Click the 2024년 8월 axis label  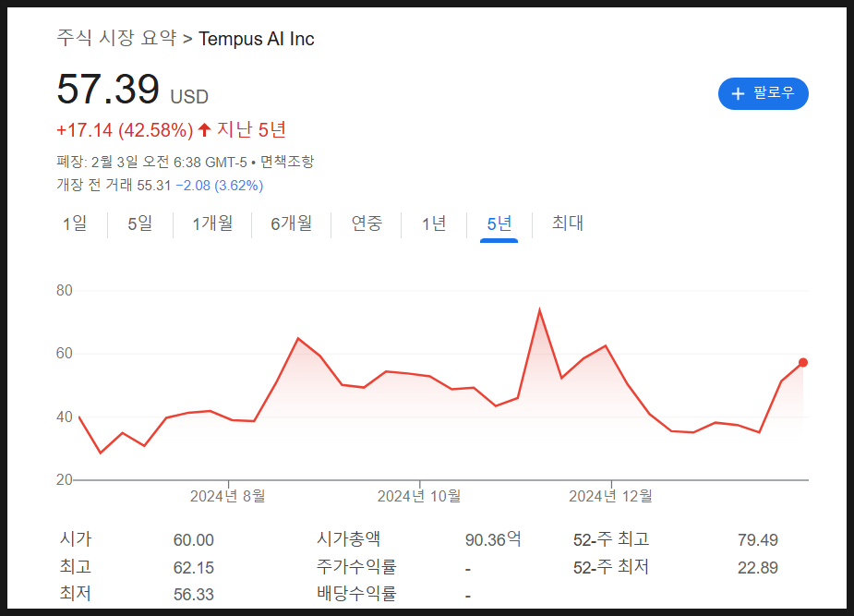pyautogui.click(x=228, y=496)
